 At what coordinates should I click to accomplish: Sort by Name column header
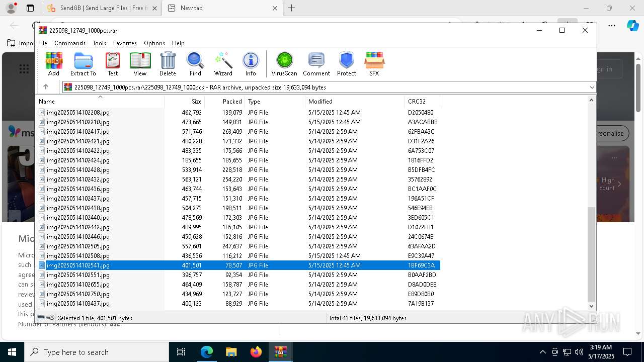[101, 102]
